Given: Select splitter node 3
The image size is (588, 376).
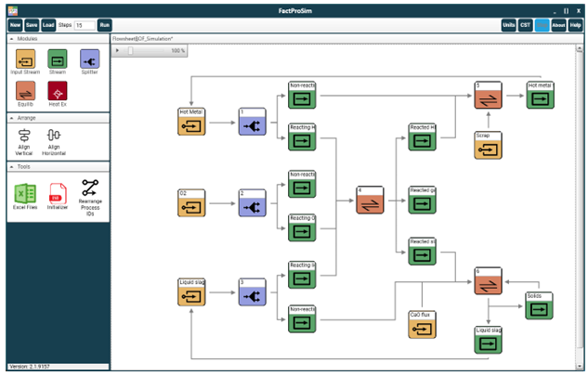Looking at the screenshot, I should (x=253, y=292).
